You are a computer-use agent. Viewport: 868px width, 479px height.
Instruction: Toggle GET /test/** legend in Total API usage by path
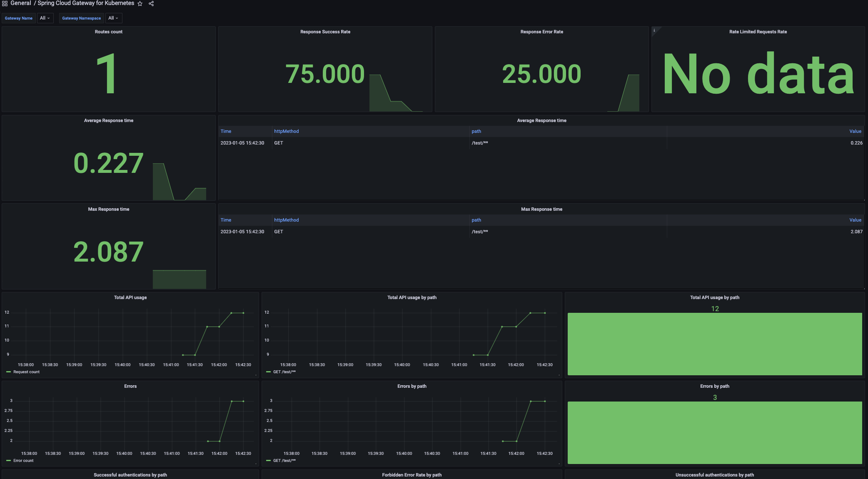tap(284, 372)
